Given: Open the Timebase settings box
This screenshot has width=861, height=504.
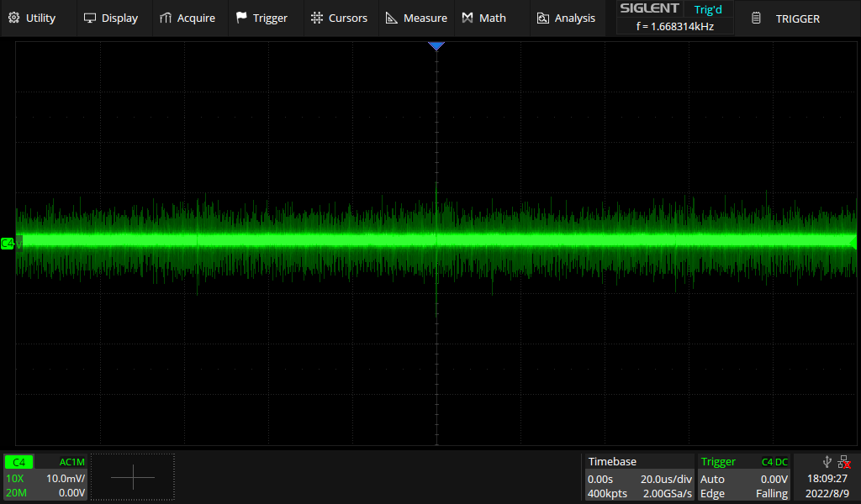Looking at the screenshot, I should point(639,477).
